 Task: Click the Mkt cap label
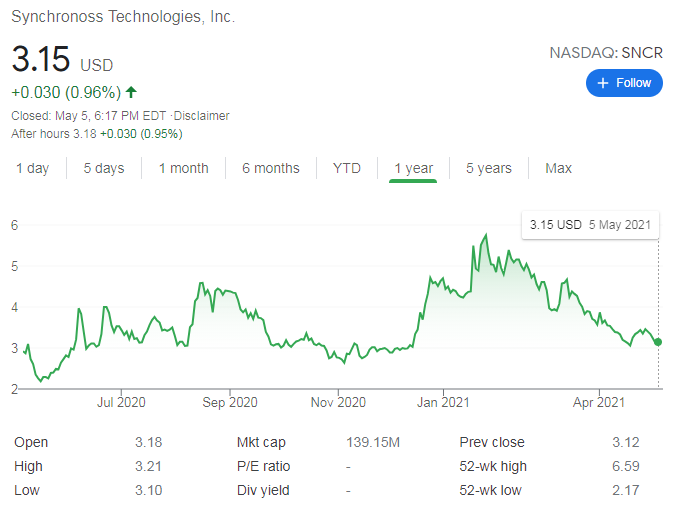tap(261, 442)
